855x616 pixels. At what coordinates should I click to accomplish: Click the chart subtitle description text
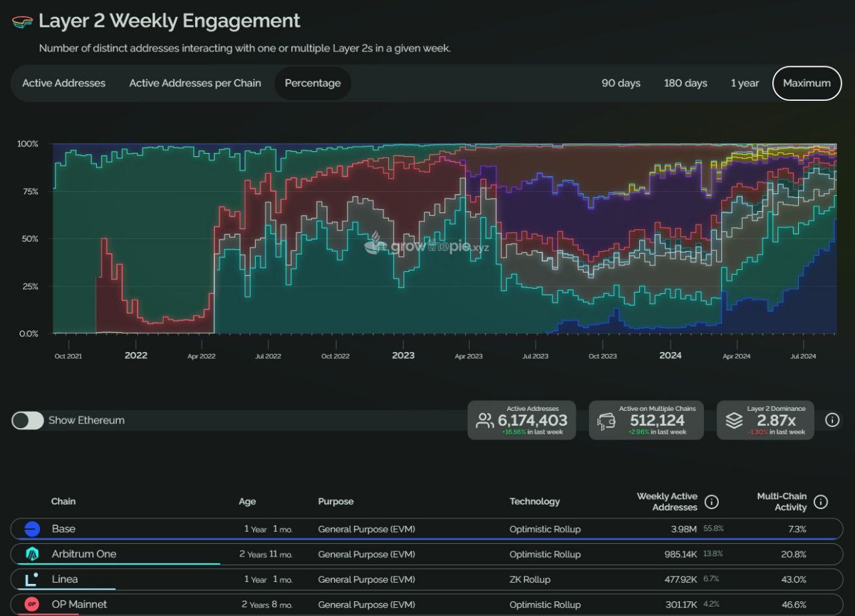pyautogui.click(x=244, y=48)
